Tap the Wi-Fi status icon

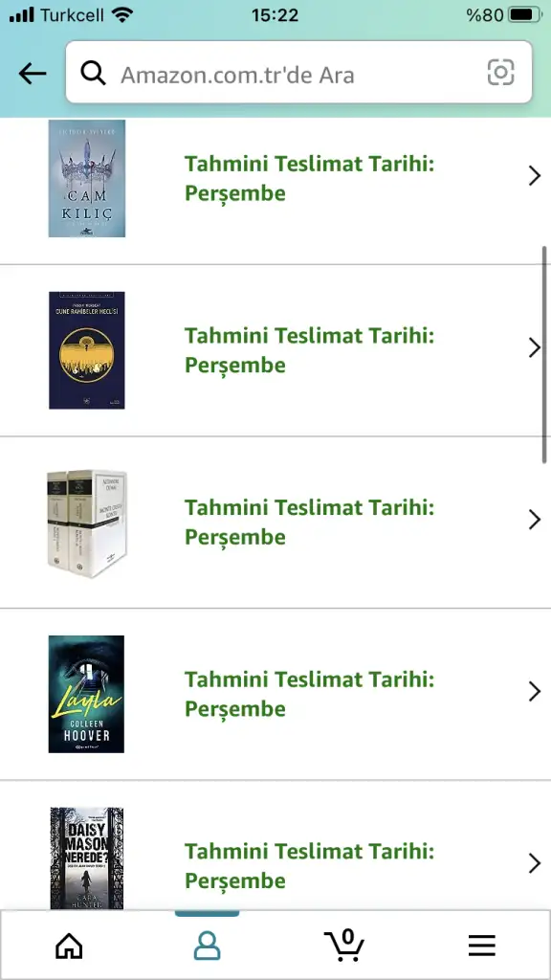pos(122,15)
